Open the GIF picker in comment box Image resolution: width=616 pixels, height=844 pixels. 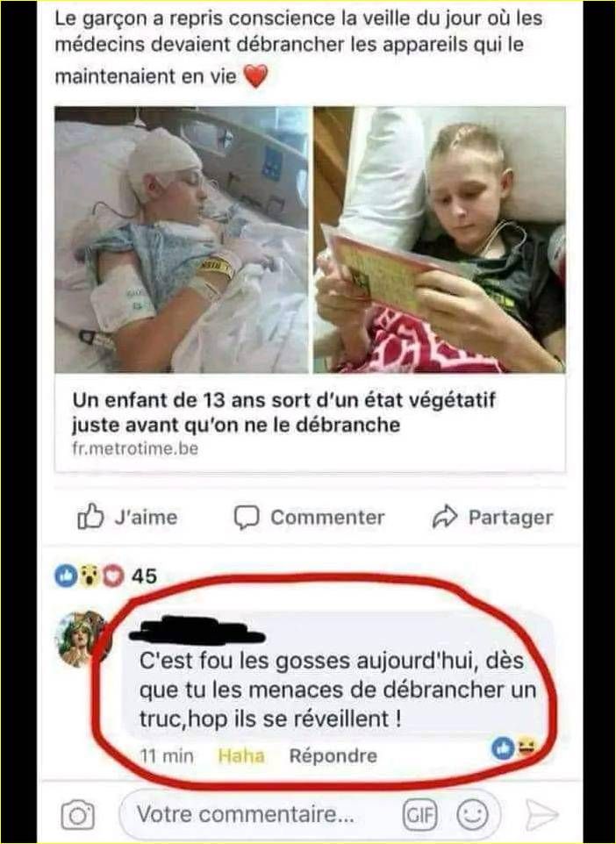pos(420,815)
